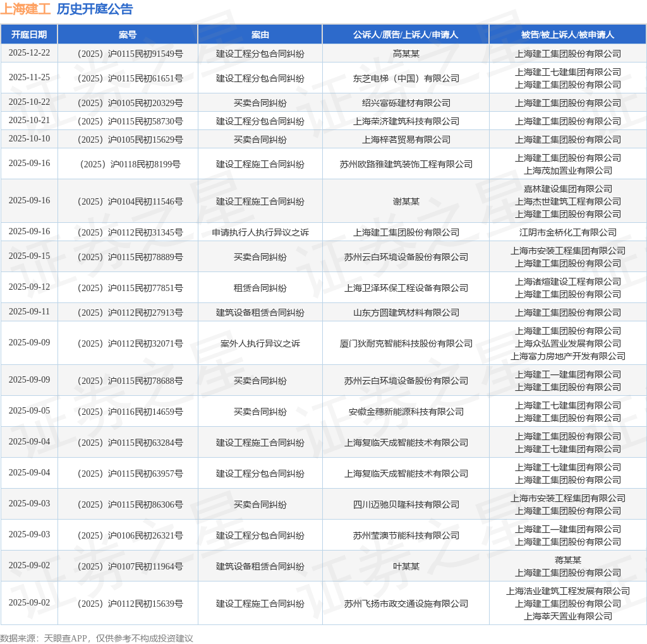
Task: Click the 历史开庭公告 heading
Action: click(95, 9)
